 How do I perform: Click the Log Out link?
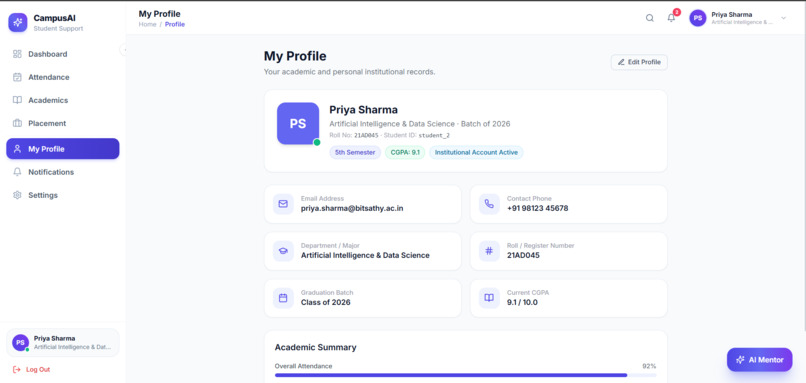tap(31, 370)
